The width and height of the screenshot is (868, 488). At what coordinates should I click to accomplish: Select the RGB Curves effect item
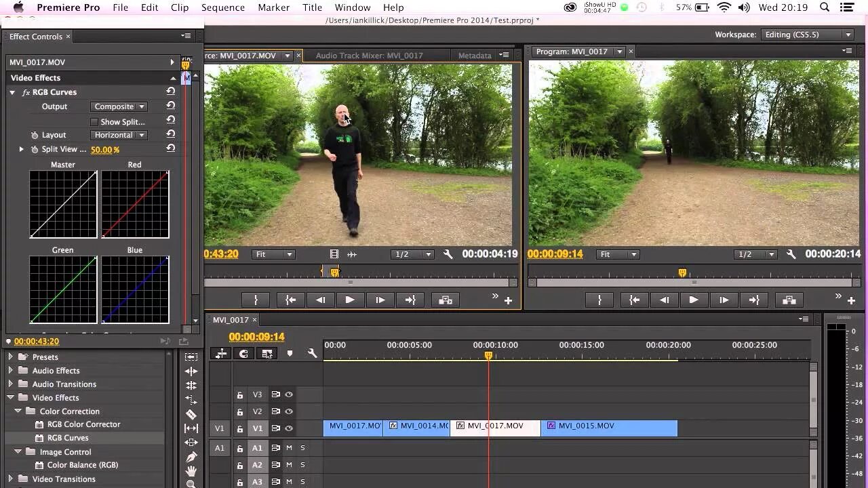68,438
